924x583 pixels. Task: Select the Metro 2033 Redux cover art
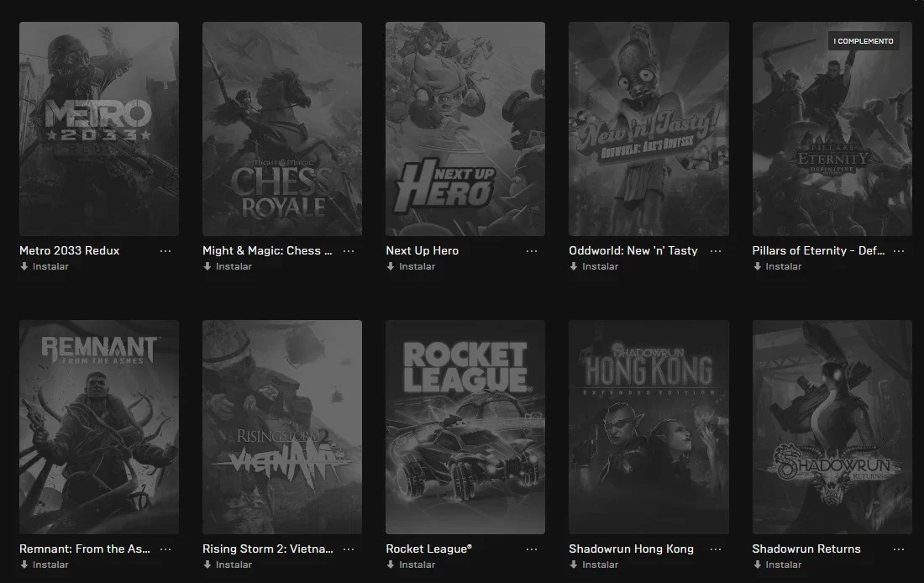(99, 129)
